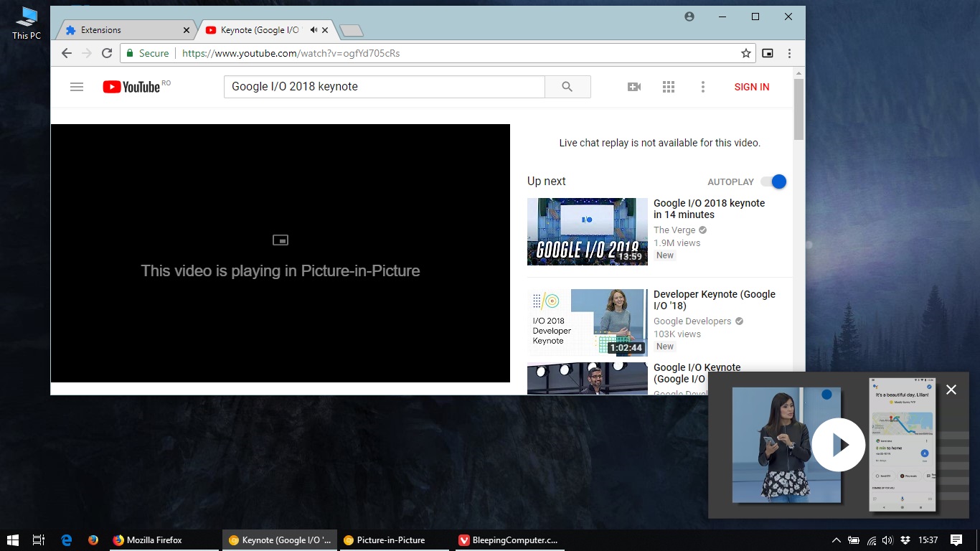
Task: Switch to BleepingComputer taskbar window
Action: 509,540
